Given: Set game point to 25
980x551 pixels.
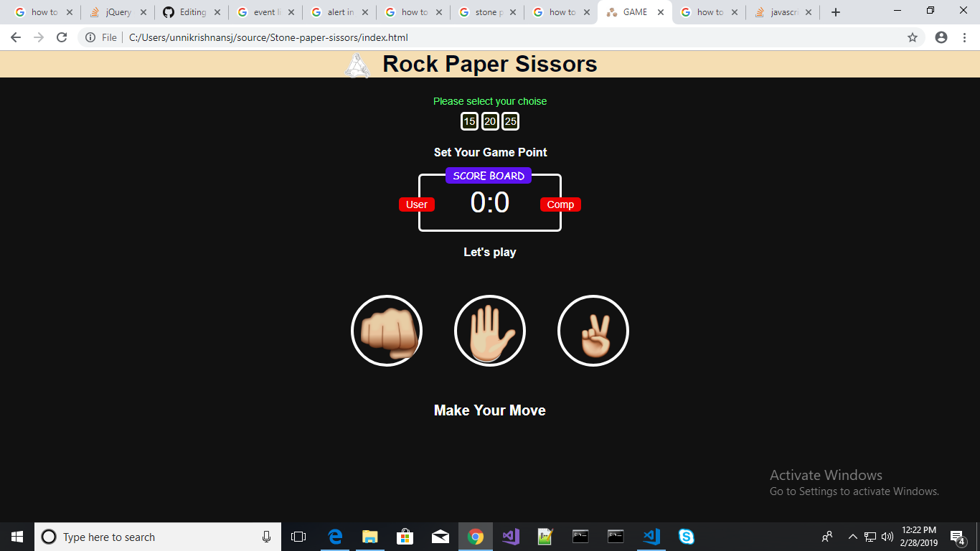Looking at the screenshot, I should pyautogui.click(x=510, y=121).
